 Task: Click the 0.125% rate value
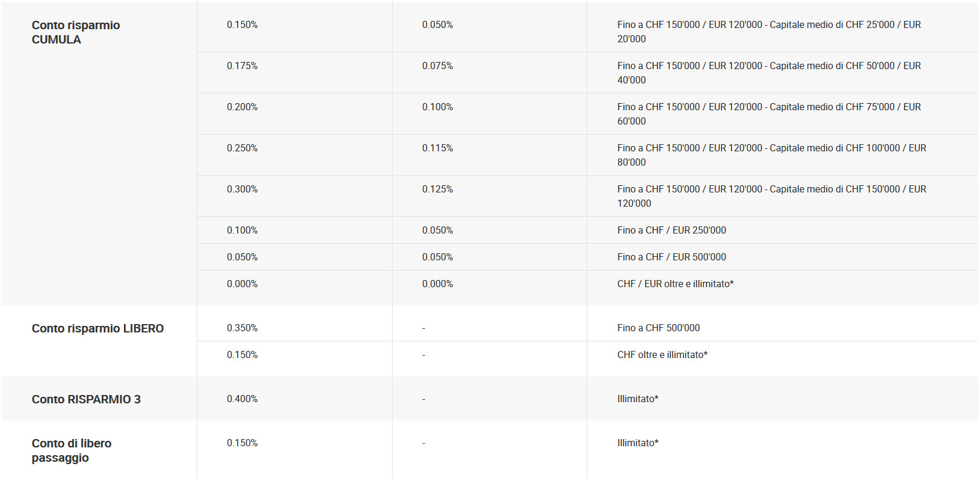click(438, 189)
